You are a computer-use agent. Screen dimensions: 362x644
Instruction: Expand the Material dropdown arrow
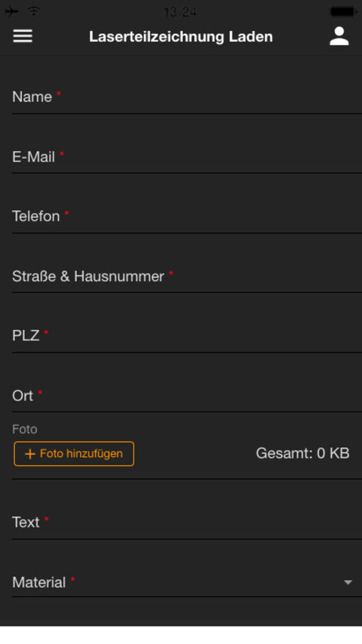(348, 582)
